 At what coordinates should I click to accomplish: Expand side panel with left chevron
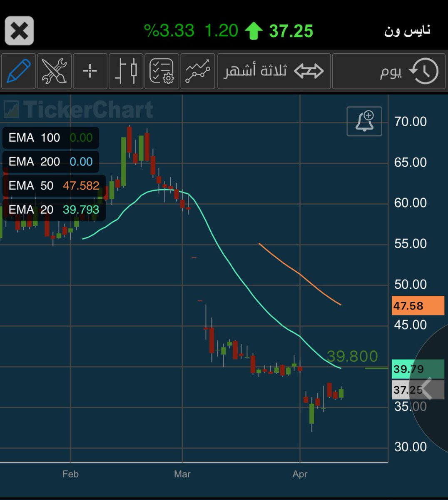tap(427, 389)
